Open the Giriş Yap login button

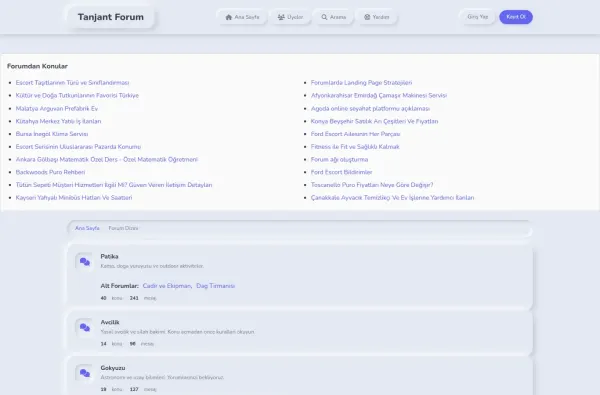(478, 17)
